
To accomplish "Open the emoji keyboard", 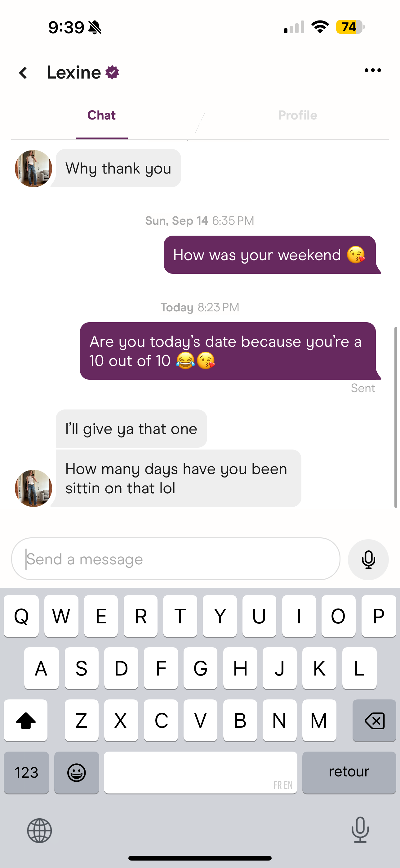I will click(77, 772).
